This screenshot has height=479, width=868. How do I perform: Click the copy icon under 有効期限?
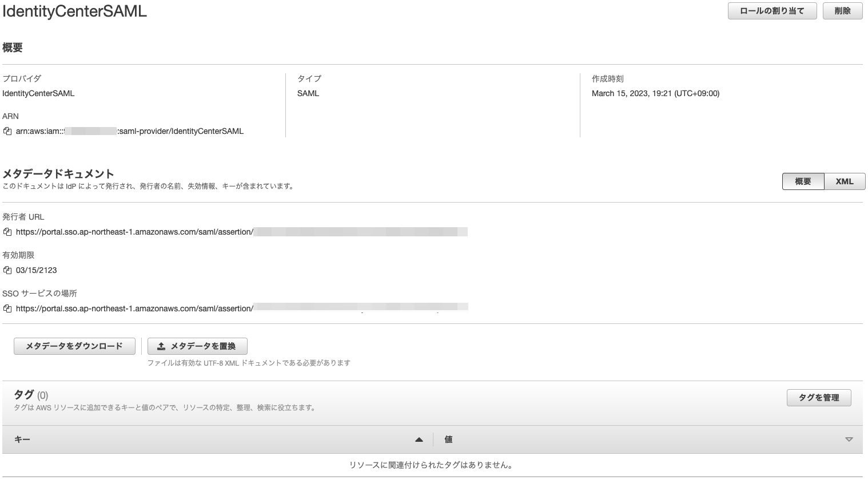click(6, 270)
